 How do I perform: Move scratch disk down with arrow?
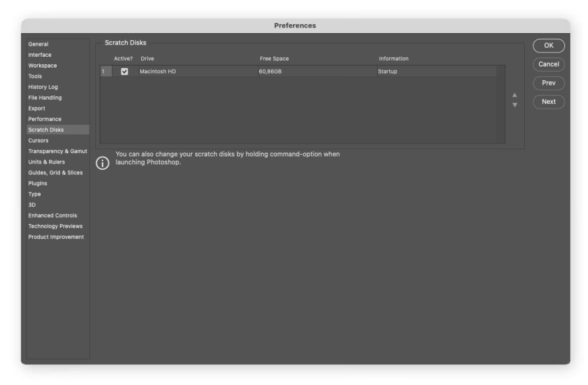(x=514, y=105)
